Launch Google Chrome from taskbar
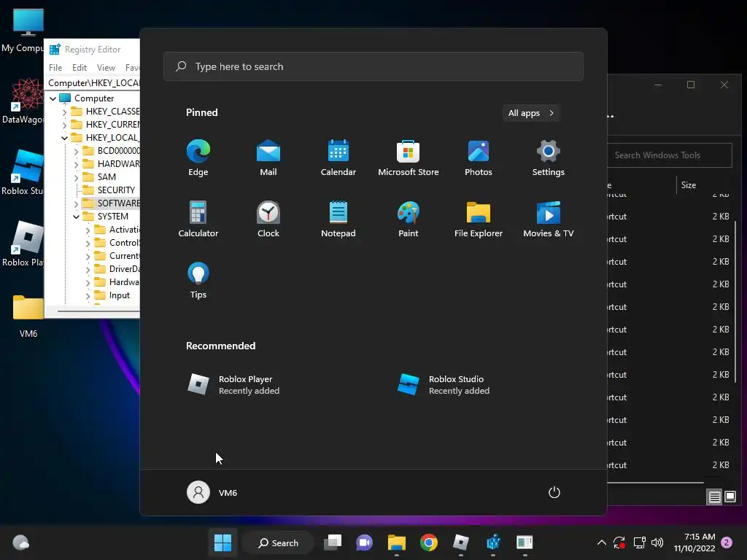Image resolution: width=747 pixels, height=560 pixels. coord(428,542)
